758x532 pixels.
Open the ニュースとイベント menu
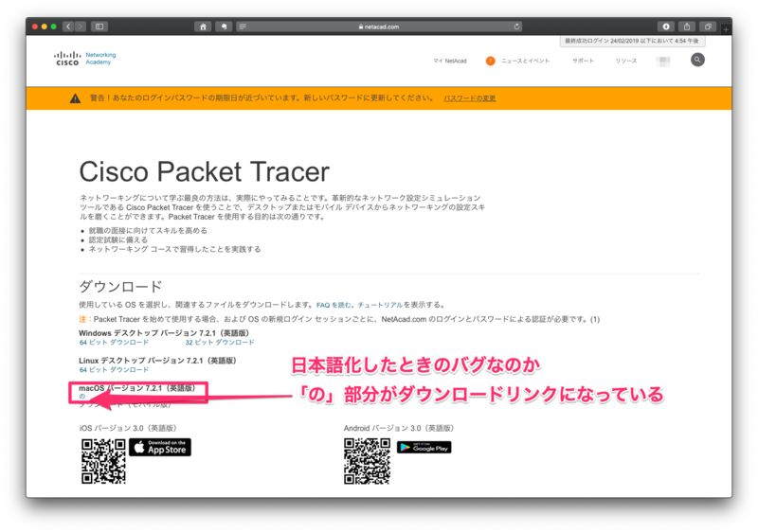(525, 62)
